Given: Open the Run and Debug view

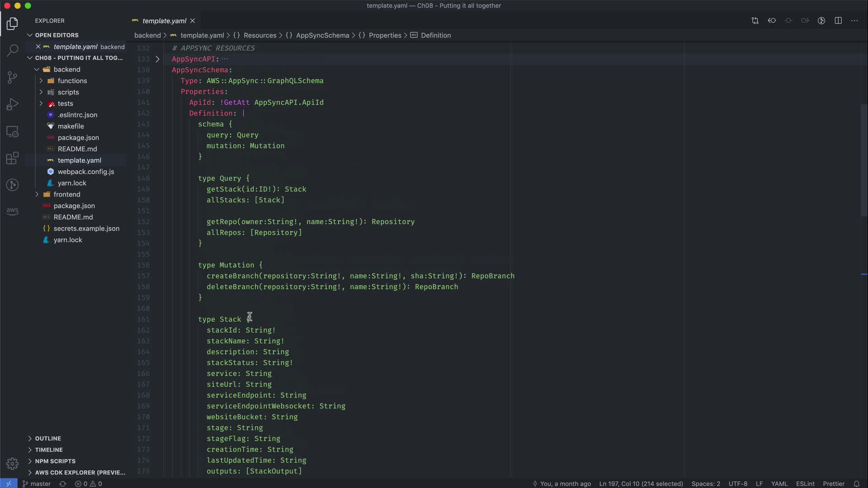Looking at the screenshot, I should pos(12,104).
